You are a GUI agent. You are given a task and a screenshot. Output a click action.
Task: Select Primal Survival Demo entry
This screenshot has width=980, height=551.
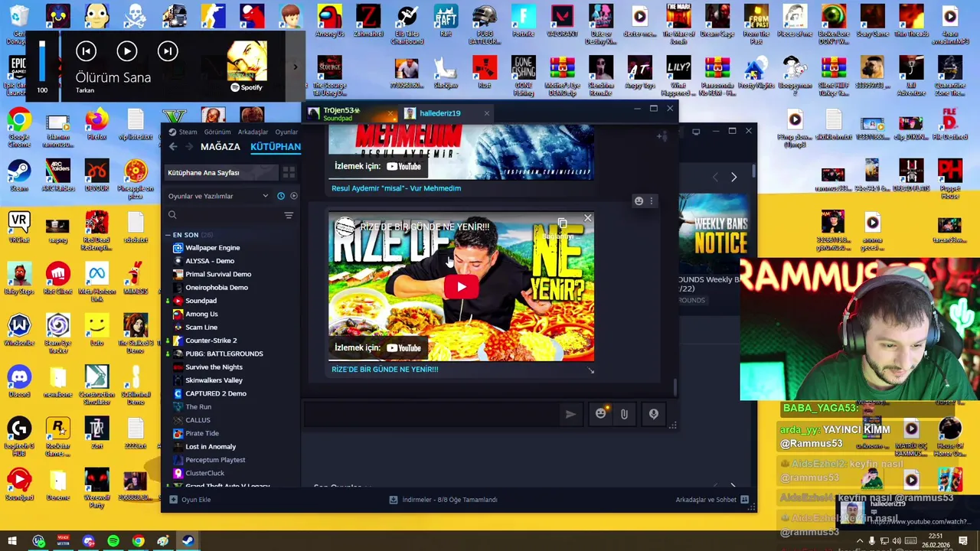(x=218, y=274)
